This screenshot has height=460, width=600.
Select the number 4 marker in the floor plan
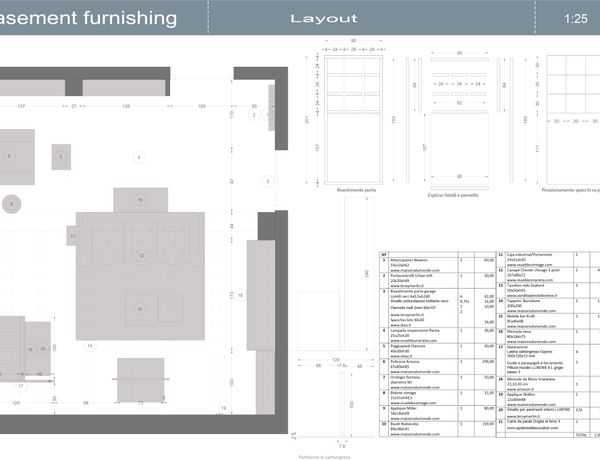click(140, 156)
